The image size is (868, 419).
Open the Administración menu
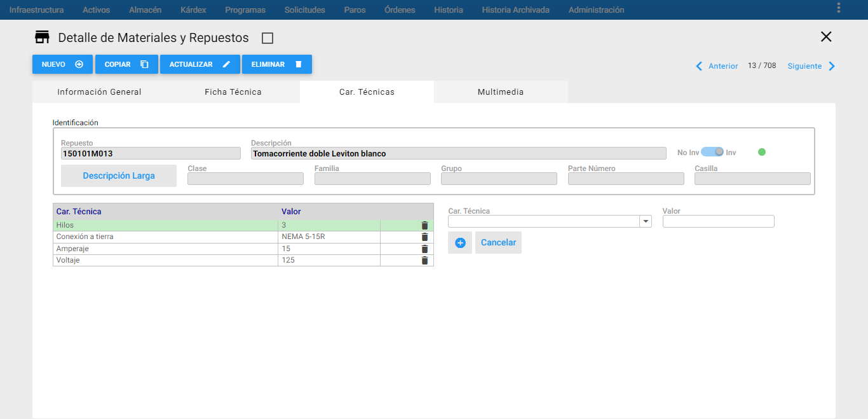click(x=596, y=10)
